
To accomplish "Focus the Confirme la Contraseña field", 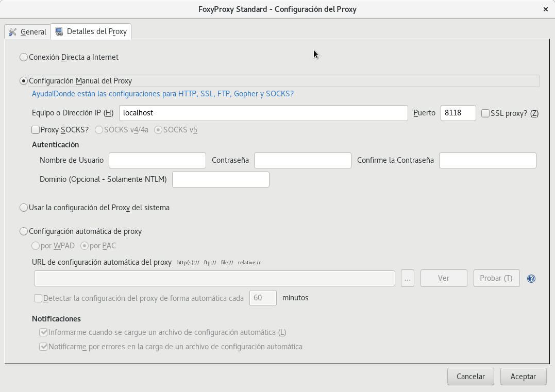I will coord(487,160).
